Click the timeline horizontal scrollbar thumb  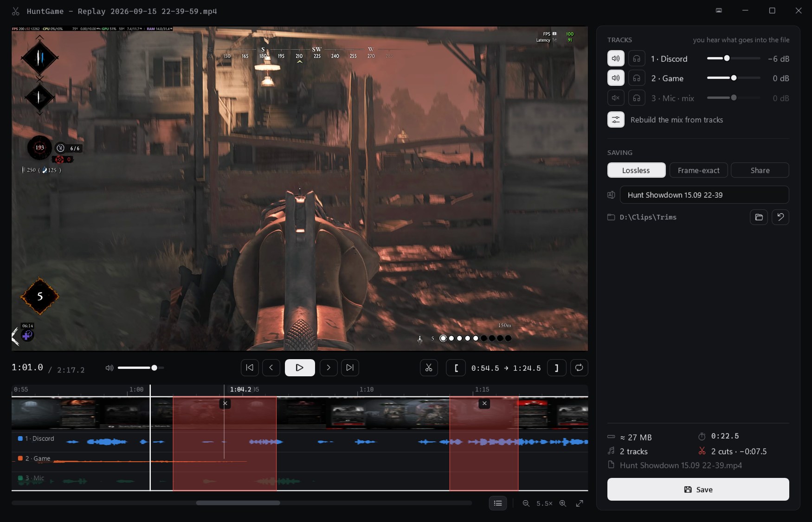[x=238, y=503]
